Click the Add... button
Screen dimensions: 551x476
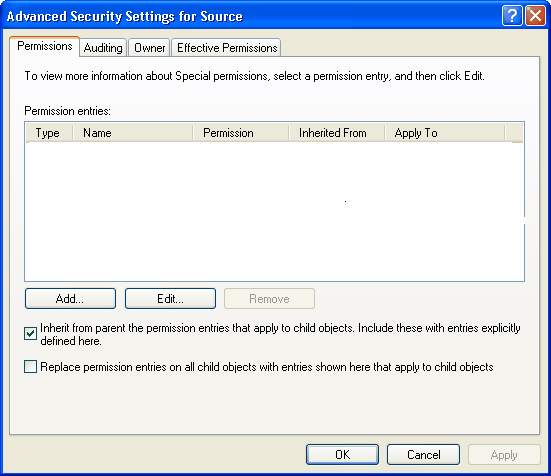coord(70,299)
